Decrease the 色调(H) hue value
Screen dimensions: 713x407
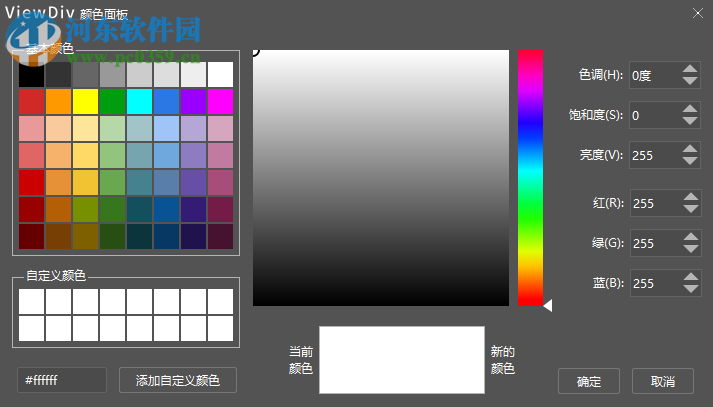point(690,81)
